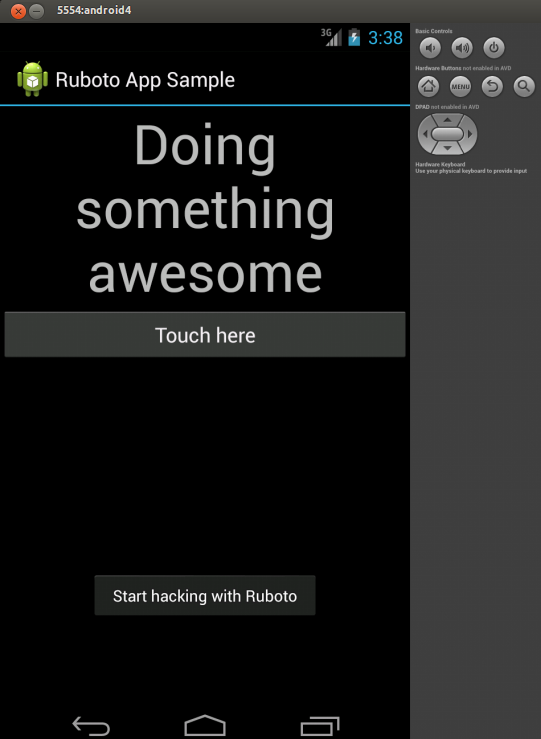Click the search magnifier hardware button

point(524,87)
